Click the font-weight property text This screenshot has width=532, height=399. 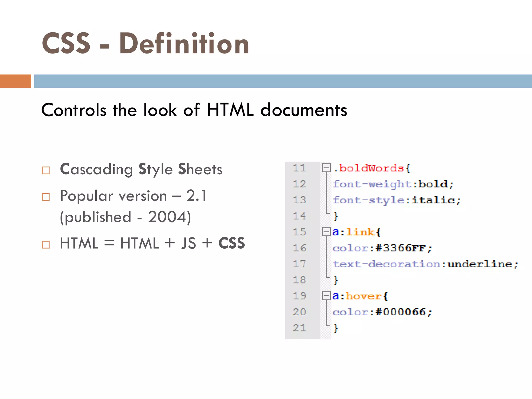click(372, 184)
